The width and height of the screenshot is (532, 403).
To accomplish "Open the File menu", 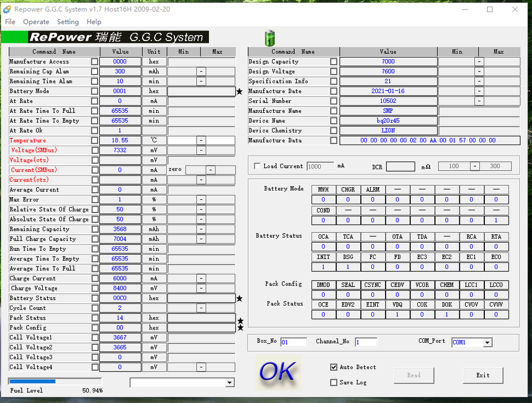I will 10,22.
